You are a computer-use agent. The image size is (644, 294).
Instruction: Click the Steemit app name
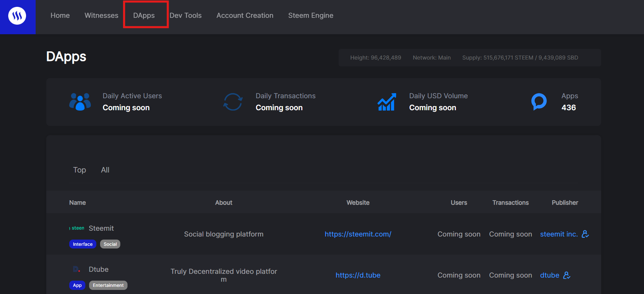(101, 228)
